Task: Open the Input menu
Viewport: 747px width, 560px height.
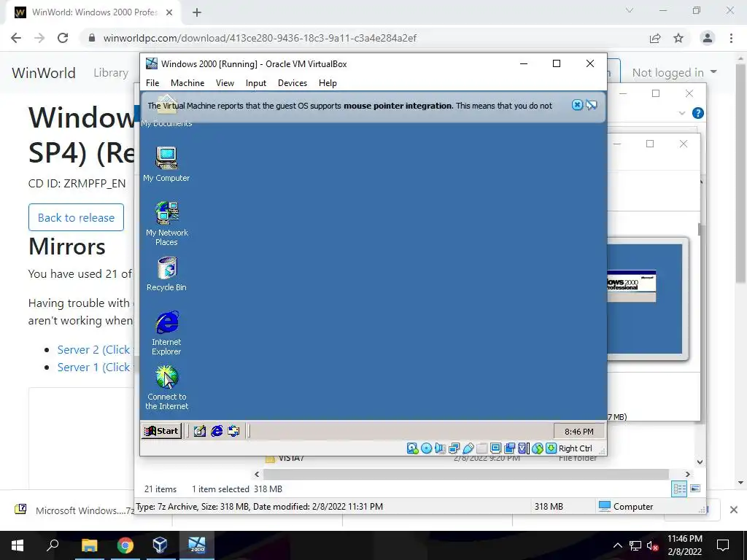Action: click(256, 83)
